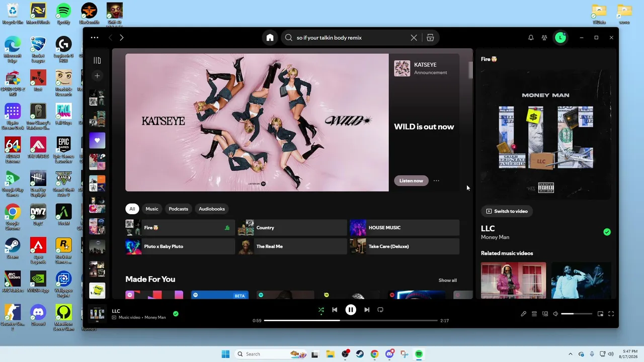Open the user profile menu
Image resolution: width=644 pixels, height=362 pixels.
(x=560, y=38)
